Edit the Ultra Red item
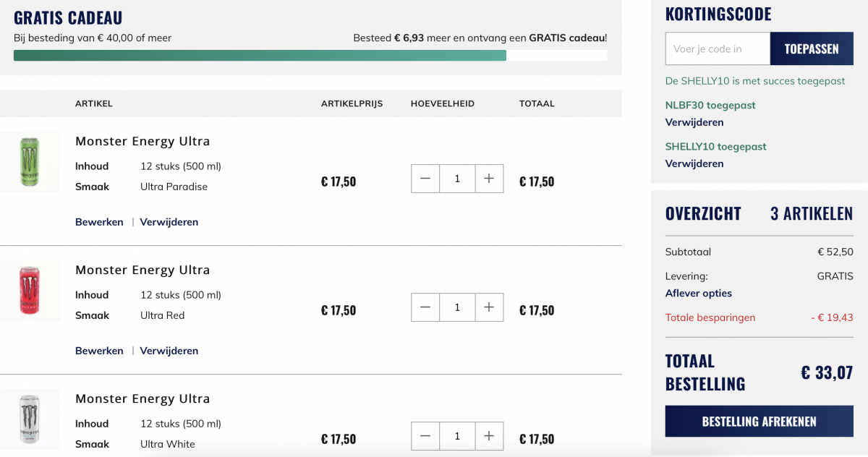The image size is (868, 457). click(99, 351)
